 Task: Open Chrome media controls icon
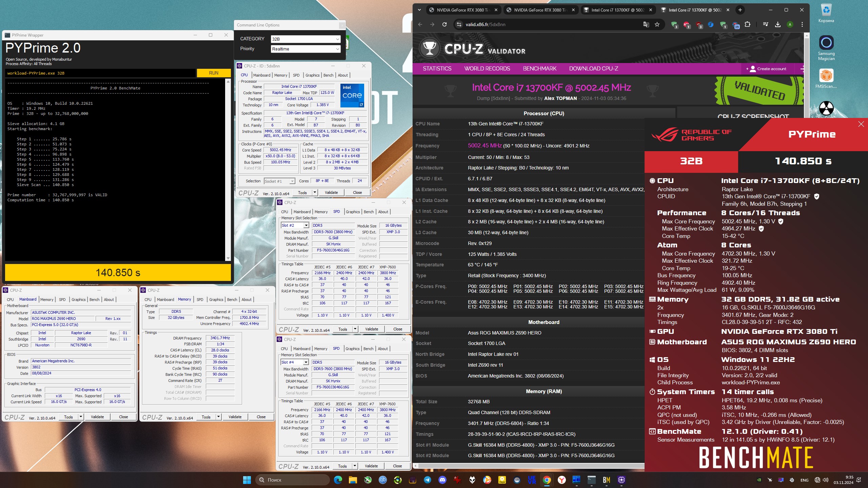tap(765, 24)
